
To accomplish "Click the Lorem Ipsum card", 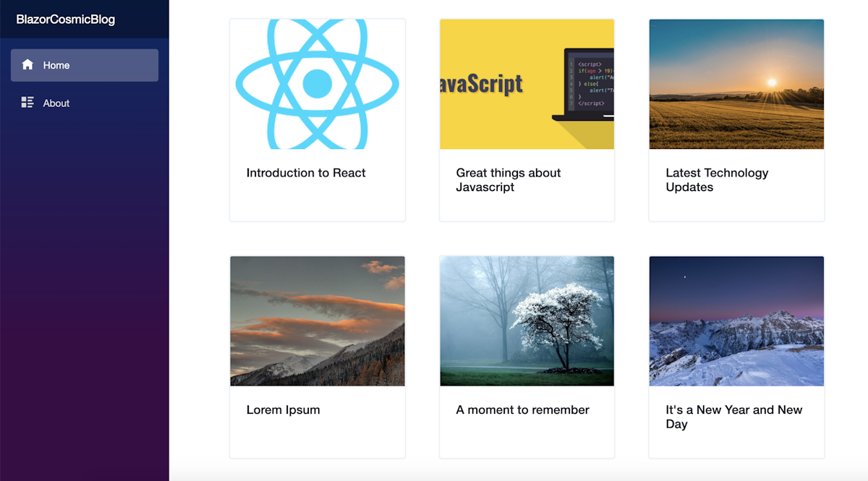I will (317, 356).
